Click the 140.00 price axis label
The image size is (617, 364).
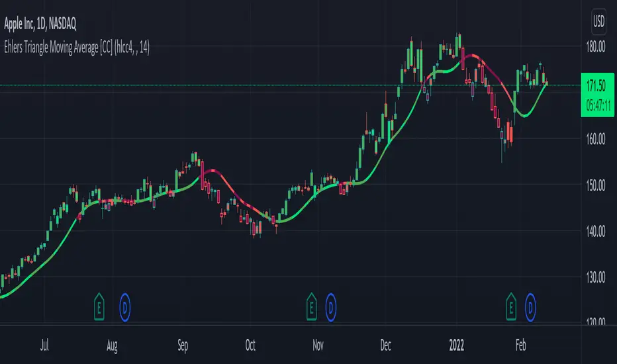596,232
